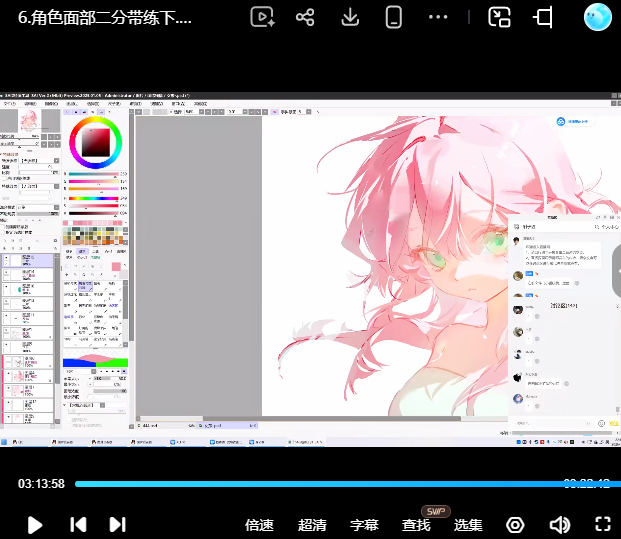Play the video
Screen dimensions: 621x539
(x=35, y=525)
